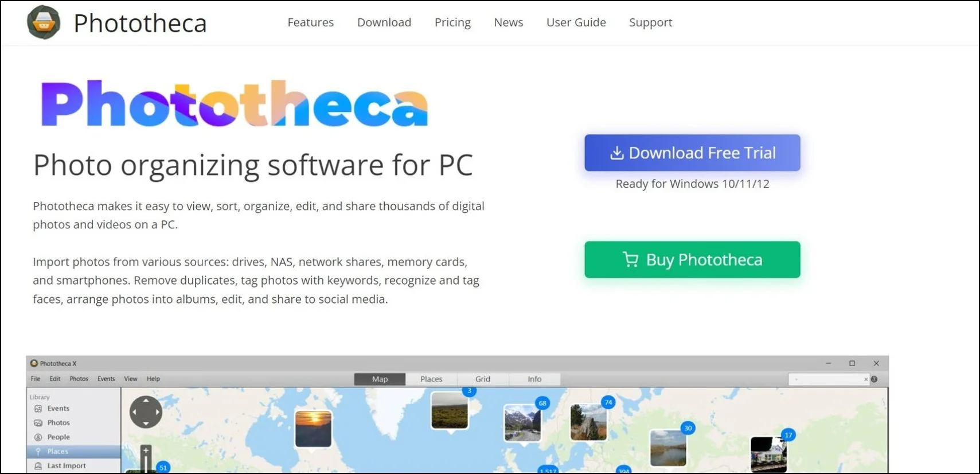Click the help question mark icon
The width and height of the screenshot is (980, 474).
(874, 379)
